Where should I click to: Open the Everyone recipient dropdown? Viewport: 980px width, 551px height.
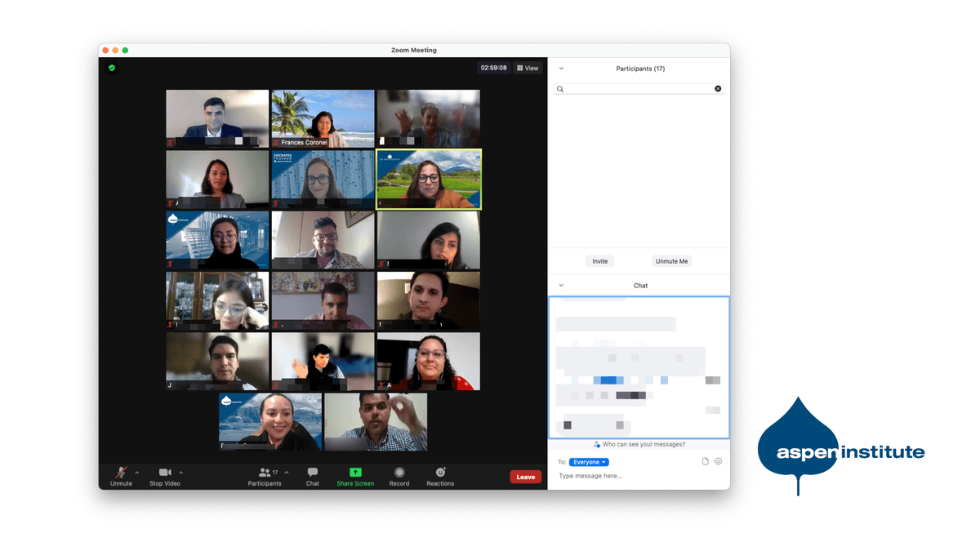pyautogui.click(x=589, y=462)
